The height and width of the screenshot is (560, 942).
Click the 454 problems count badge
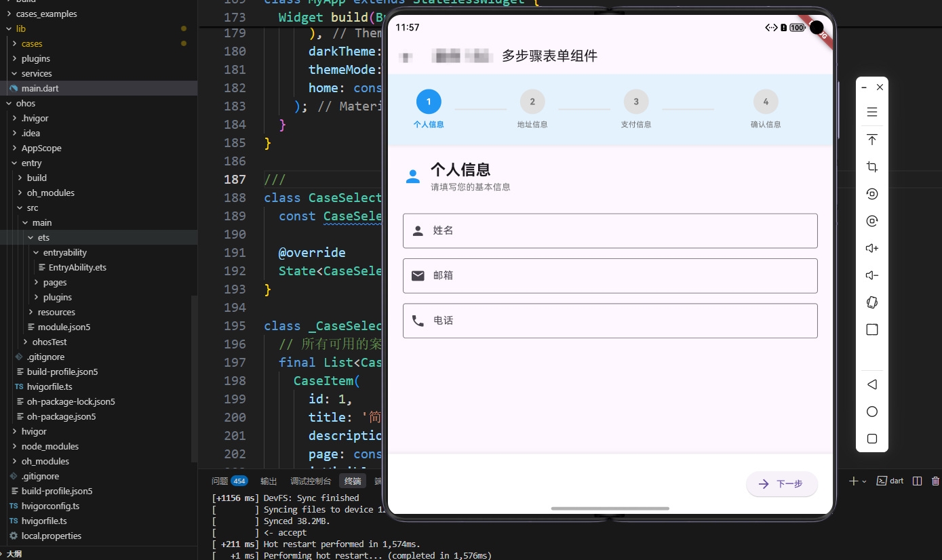click(239, 481)
